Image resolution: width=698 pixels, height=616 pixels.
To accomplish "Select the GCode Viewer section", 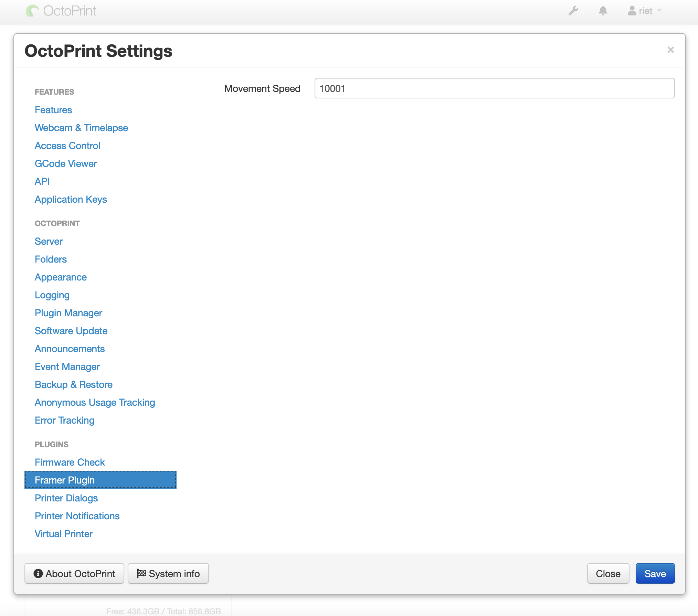I will coord(66,163).
